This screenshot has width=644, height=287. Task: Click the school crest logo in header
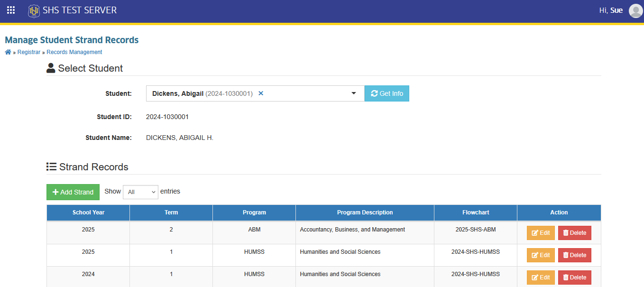pyautogui.click(x=34, y=10)
